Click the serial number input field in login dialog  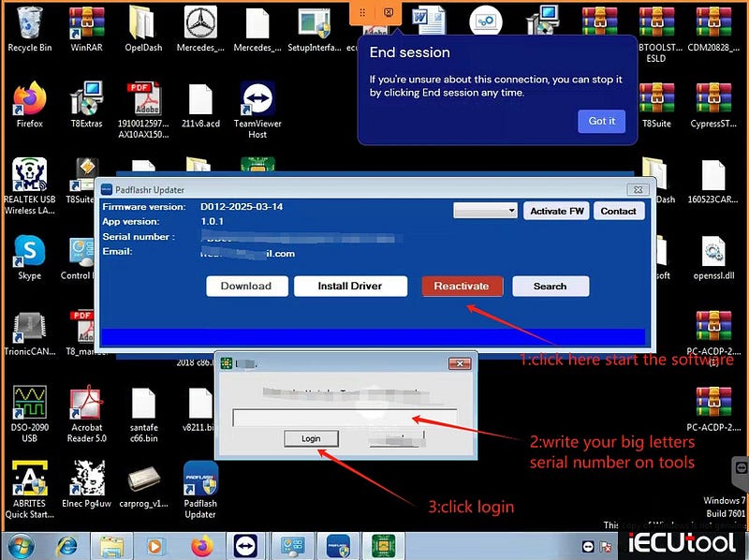click(x=345, y=417)
